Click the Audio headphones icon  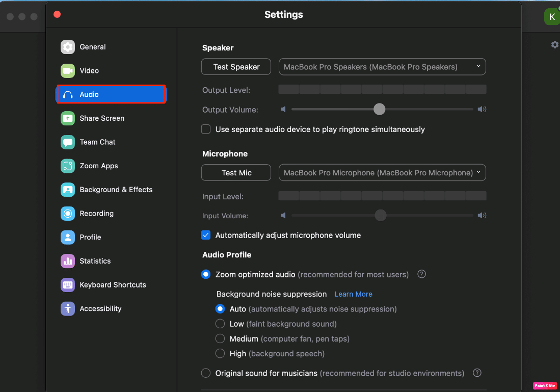tap(67, 95)
